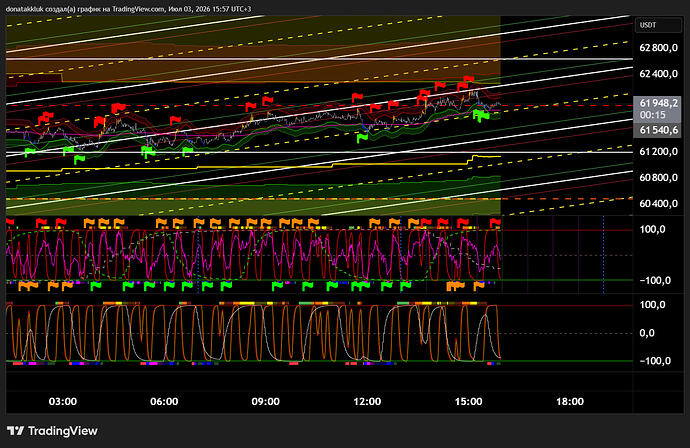Click the current price label 61 948,2
Image resolution: width=690 pixels, height=448 pixels.
point(658,103)
